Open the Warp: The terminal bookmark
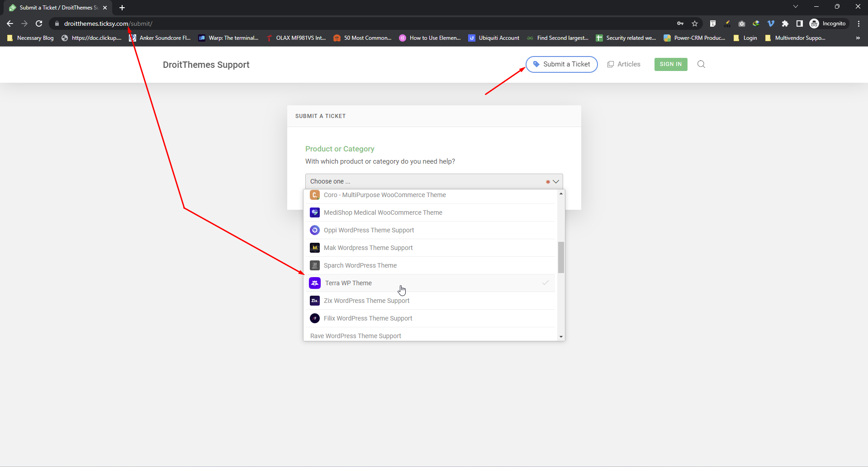 [x=228, y=38]
